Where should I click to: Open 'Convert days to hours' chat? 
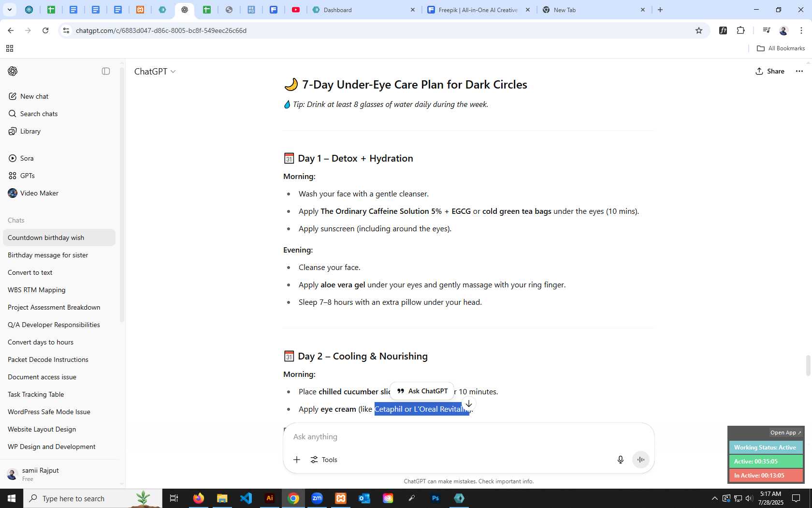(59, 342)
